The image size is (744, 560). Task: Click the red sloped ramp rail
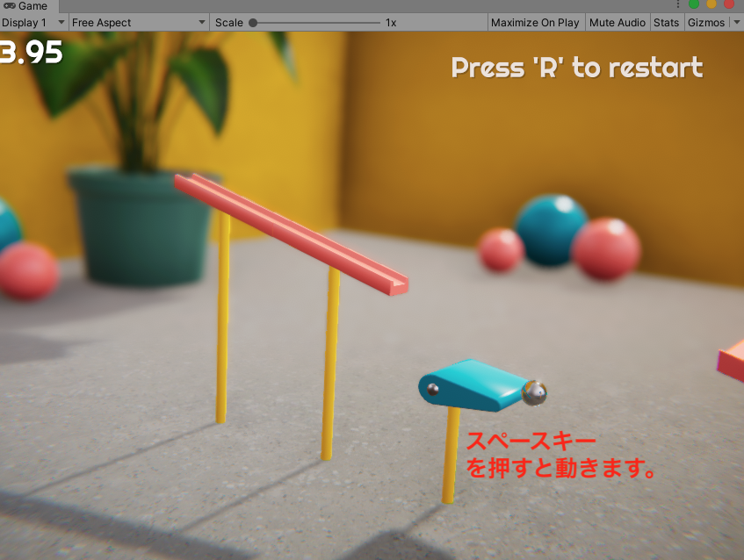[290, 233]
